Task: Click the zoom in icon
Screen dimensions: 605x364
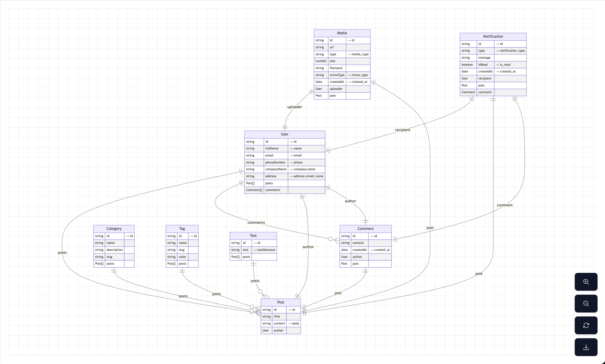Action: (586, 282)
